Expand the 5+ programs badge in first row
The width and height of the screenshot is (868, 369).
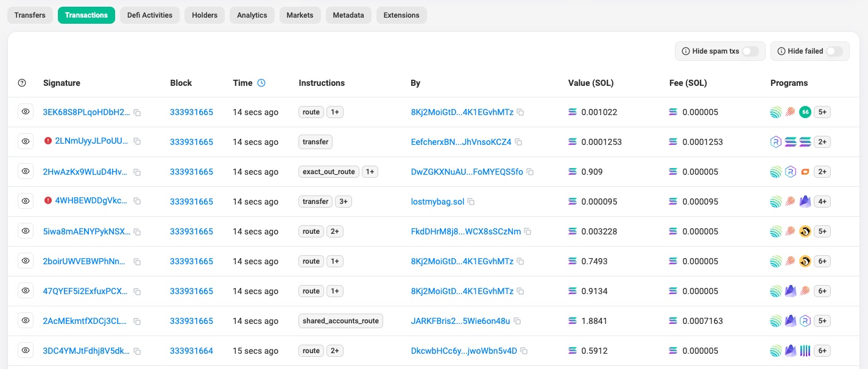click(x=822, y=112)
